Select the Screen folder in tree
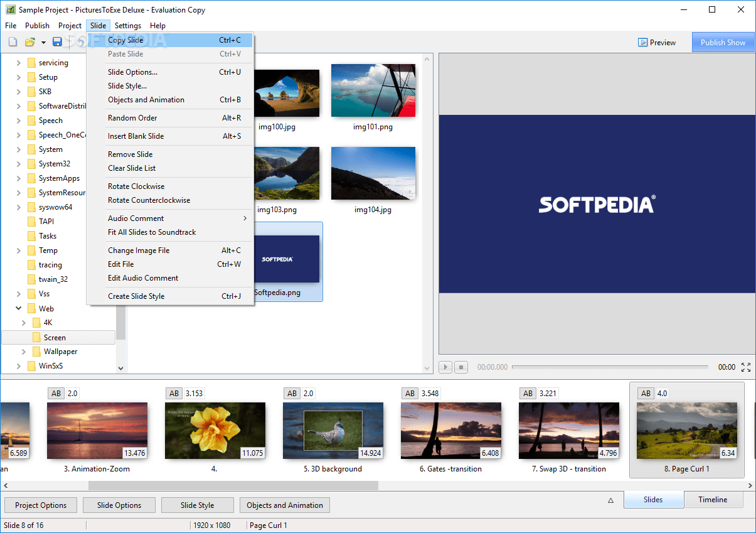The image size is (756, 533). coord(58,337)
